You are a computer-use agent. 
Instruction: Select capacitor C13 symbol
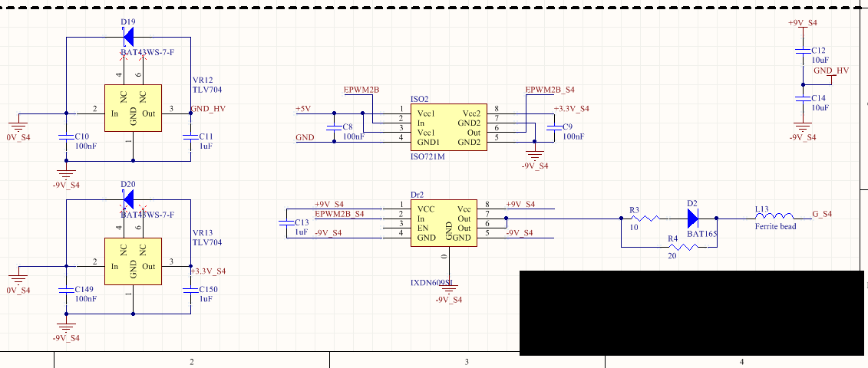click(286, 223)
